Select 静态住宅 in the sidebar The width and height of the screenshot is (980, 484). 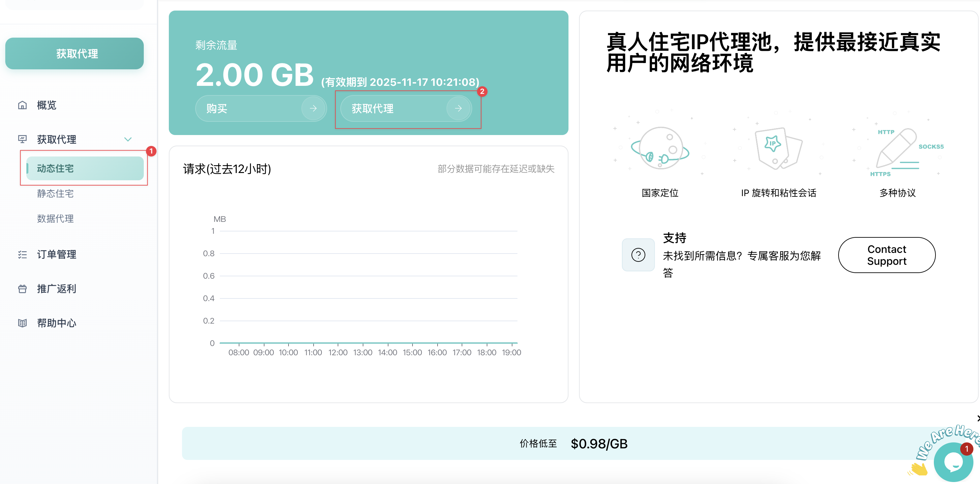tap(55, 193)
